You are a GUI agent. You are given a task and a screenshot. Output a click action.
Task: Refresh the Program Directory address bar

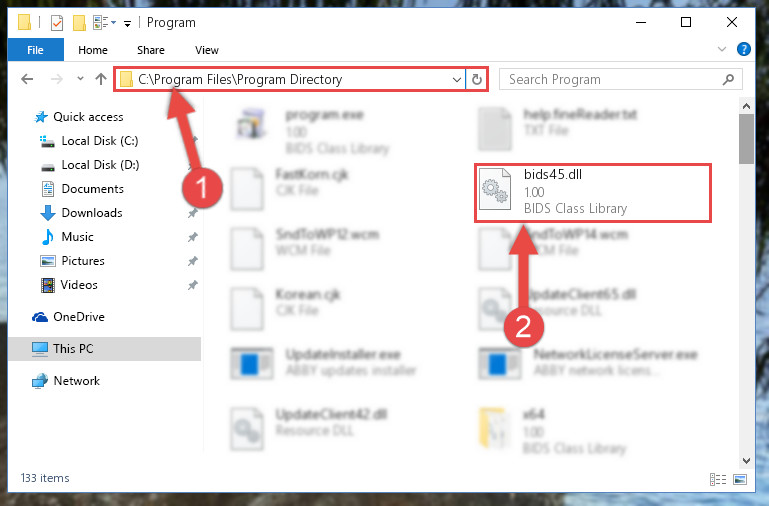(477, 79)
